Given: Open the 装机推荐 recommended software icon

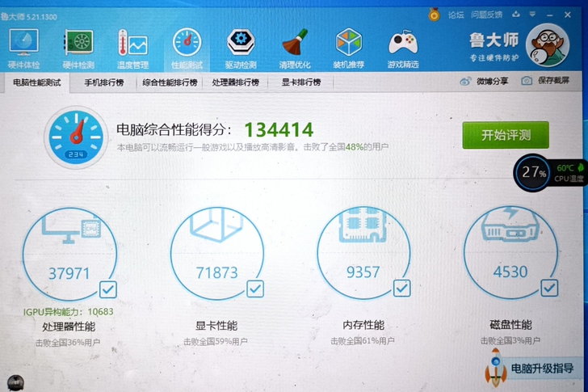Looking at the screenshot, I should click(x=349, y=49).
